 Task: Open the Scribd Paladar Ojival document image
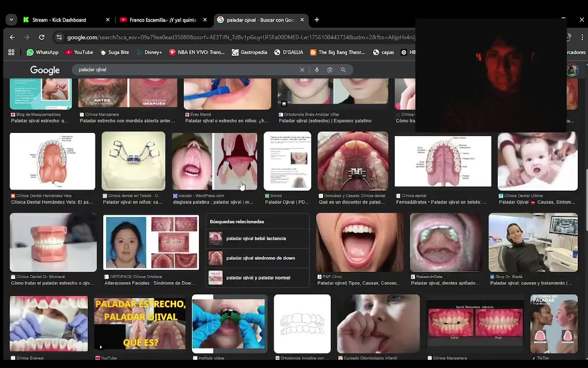[288, 160]
